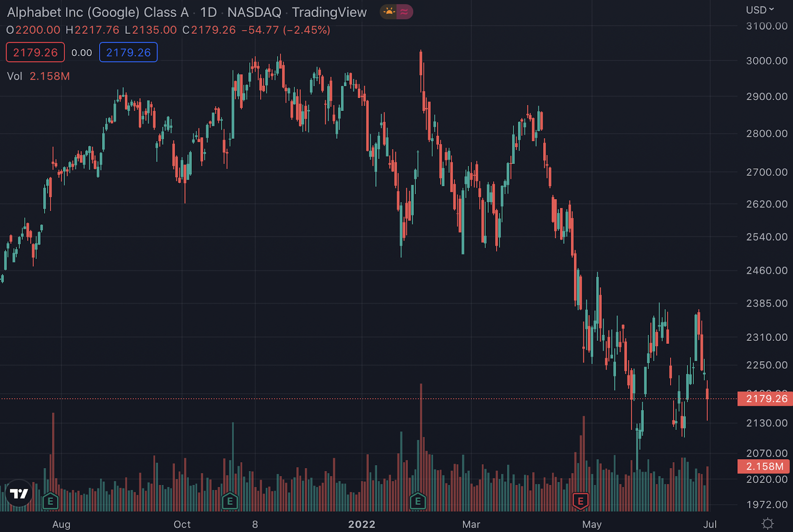The height and width of the screenshot is (532, 793).
Task: Click the TradingView logo icon
Action: pos(19,493)
